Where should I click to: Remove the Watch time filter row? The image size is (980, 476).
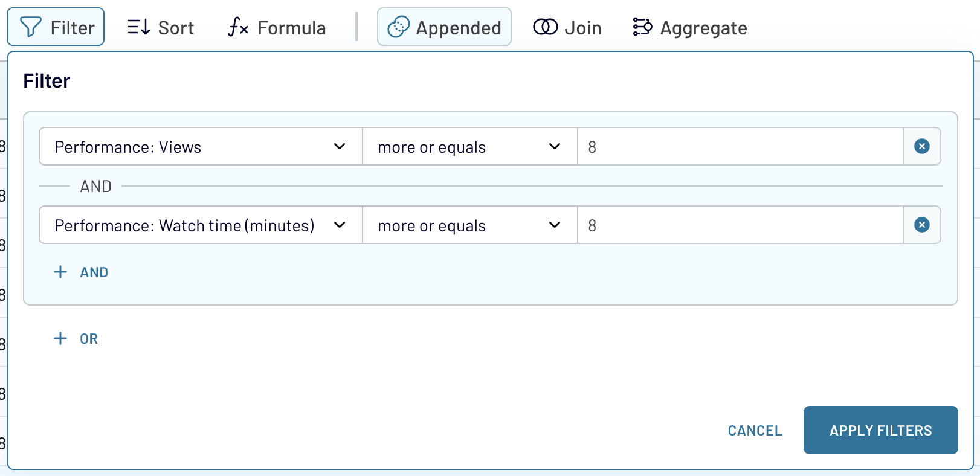point(921,225)
